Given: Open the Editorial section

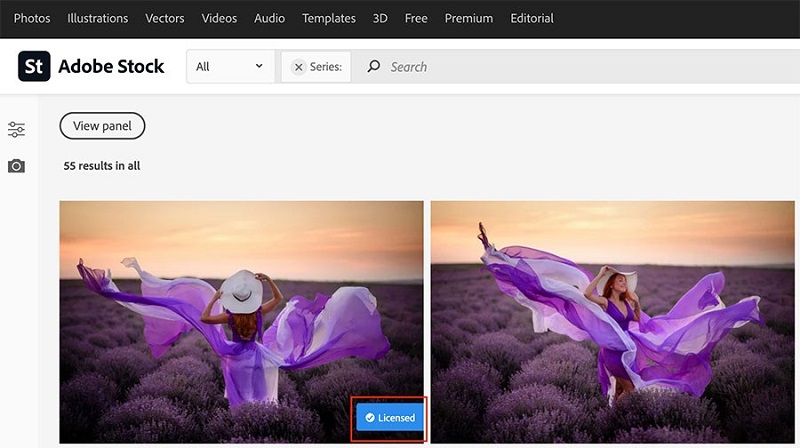Looking at the screenshot, I should click(x=532, y=18).
